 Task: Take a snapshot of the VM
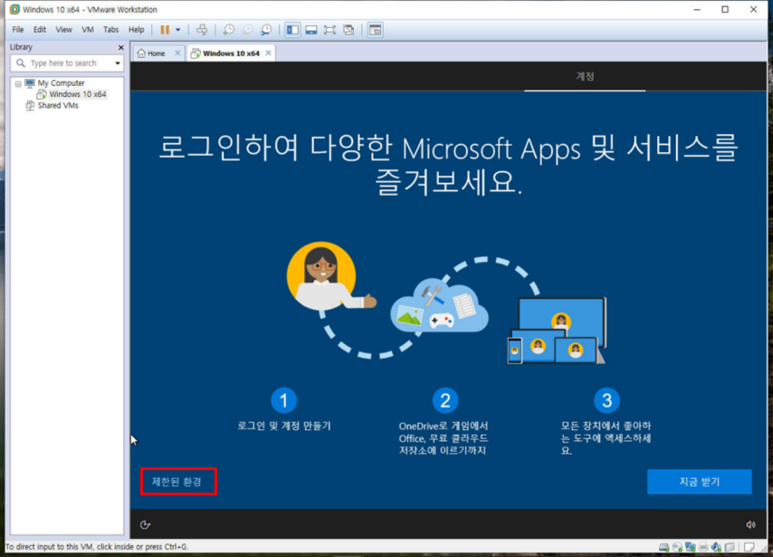[x=229, y=30]
